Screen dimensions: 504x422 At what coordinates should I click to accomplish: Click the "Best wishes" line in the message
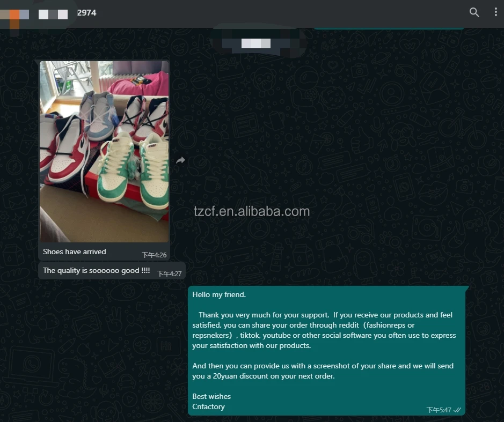click(211, 396)
